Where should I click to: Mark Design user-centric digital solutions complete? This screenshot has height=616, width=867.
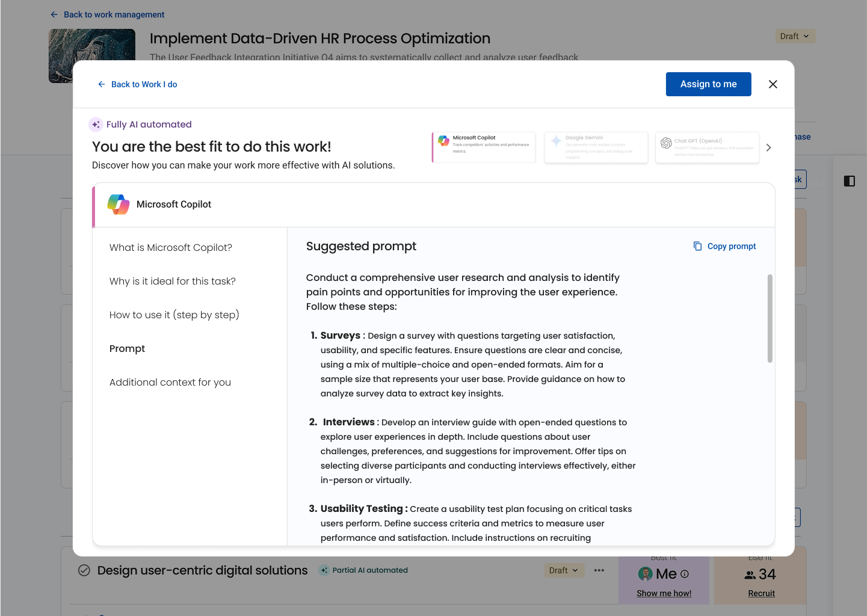84,570
